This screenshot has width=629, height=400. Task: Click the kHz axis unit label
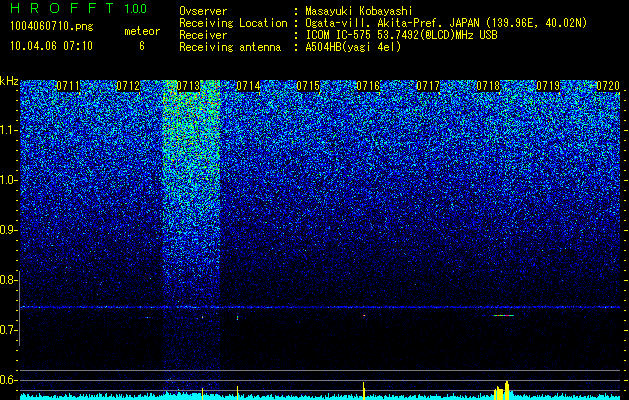(x=9, y=81)
